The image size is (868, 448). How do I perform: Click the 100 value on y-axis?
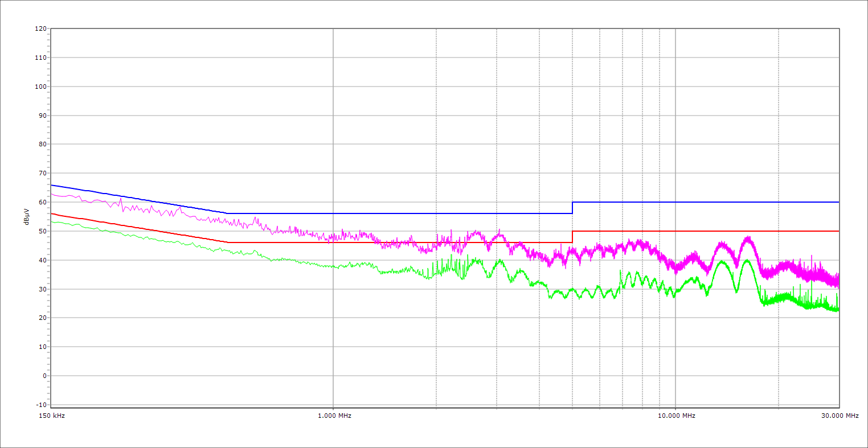tap(40, 87)
